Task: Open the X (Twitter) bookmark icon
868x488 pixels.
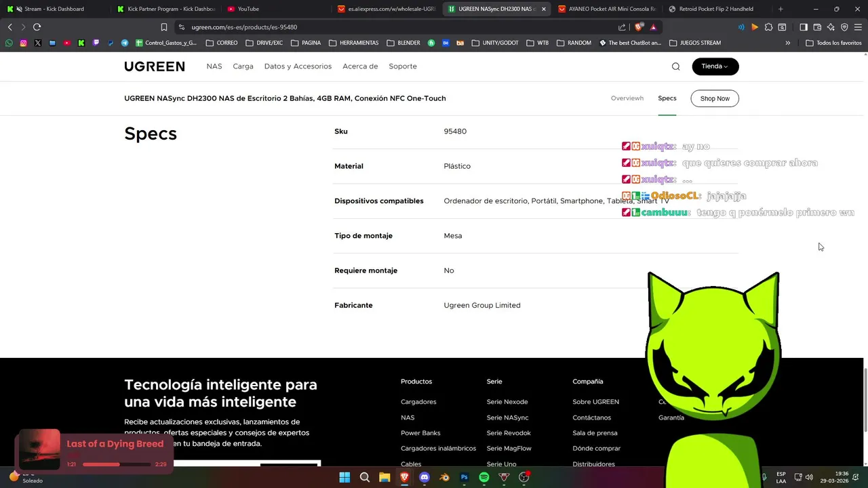Action: click(x=37, y=43)
